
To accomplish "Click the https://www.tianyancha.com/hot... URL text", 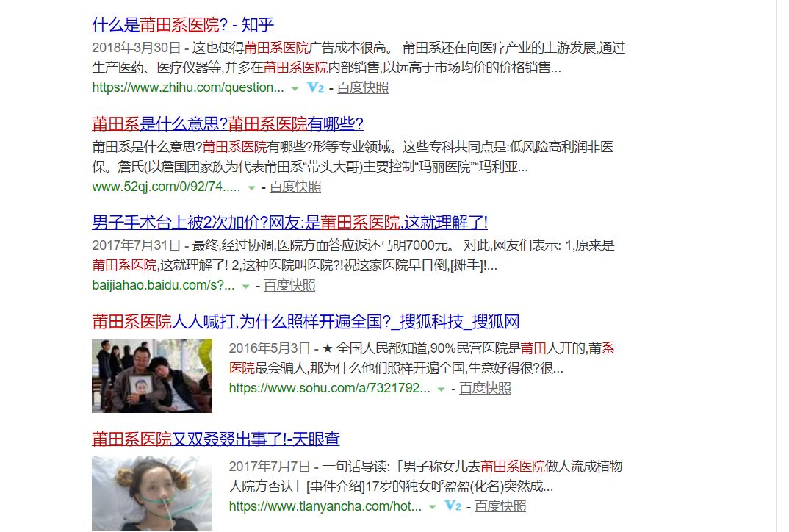I will [325, 506].
